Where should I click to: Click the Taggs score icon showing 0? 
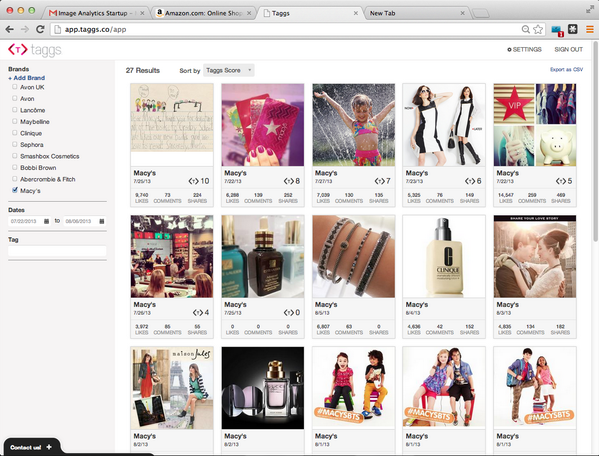(x=288, y=313)
